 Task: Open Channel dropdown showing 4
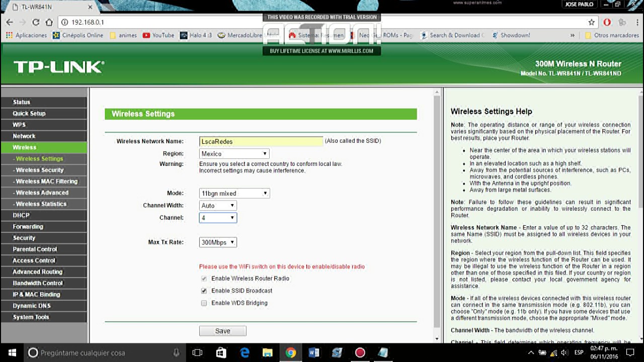[218, 218]
